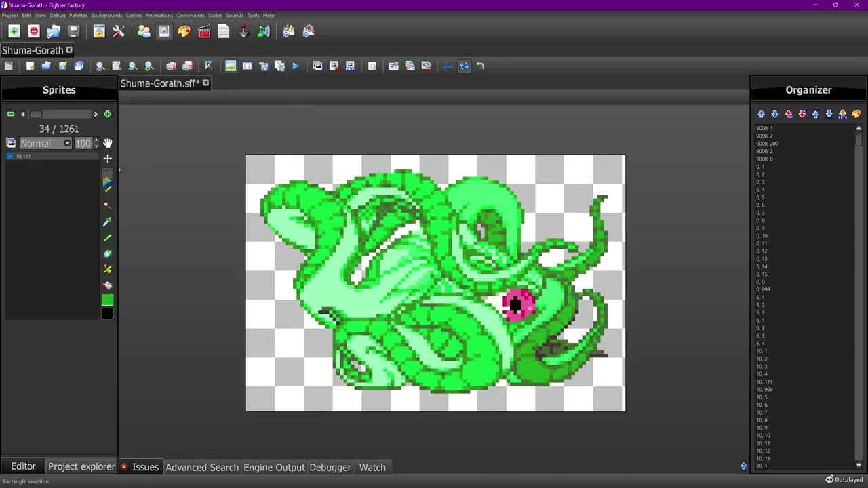Increase the opacity value of 100 with the up arrow
Screen dimensions: 868x488
[96, 140]
